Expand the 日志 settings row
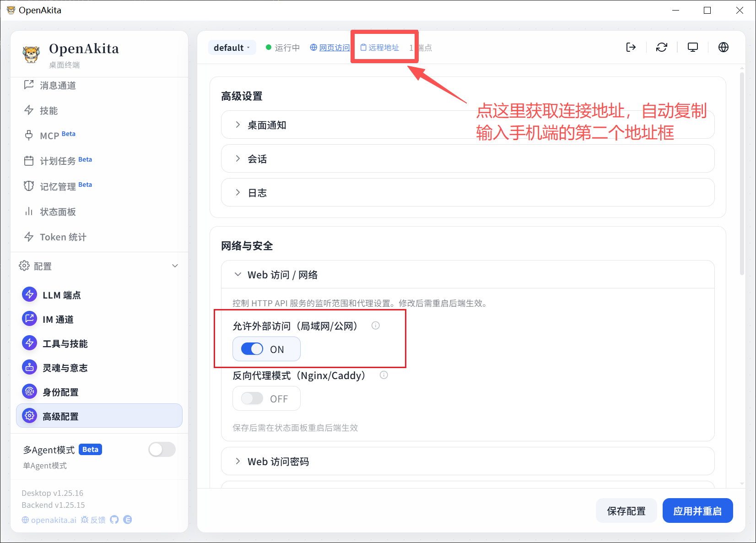Screen dimensions: 756x543 pyautogui.click(x=468, y=192)
